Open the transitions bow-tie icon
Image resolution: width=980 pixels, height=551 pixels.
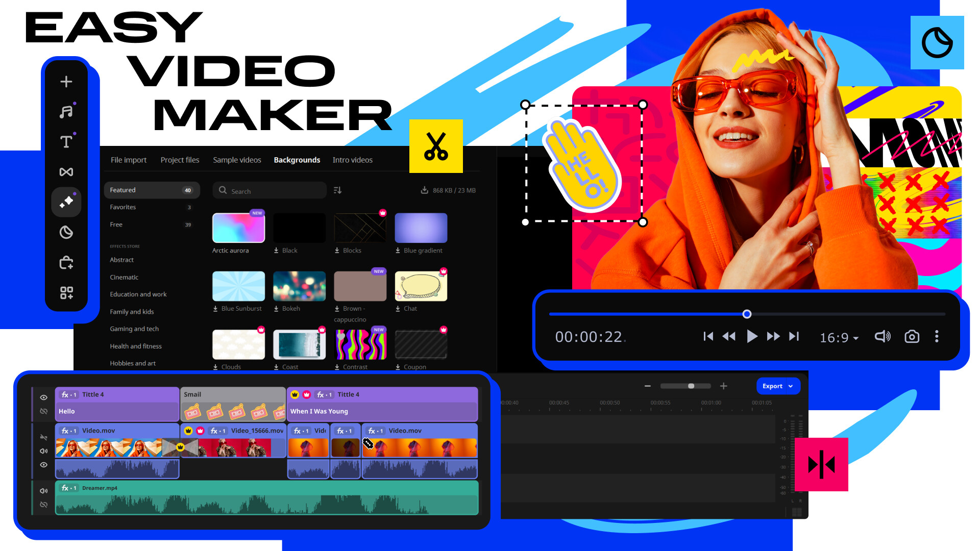click(x=66, y=172)
